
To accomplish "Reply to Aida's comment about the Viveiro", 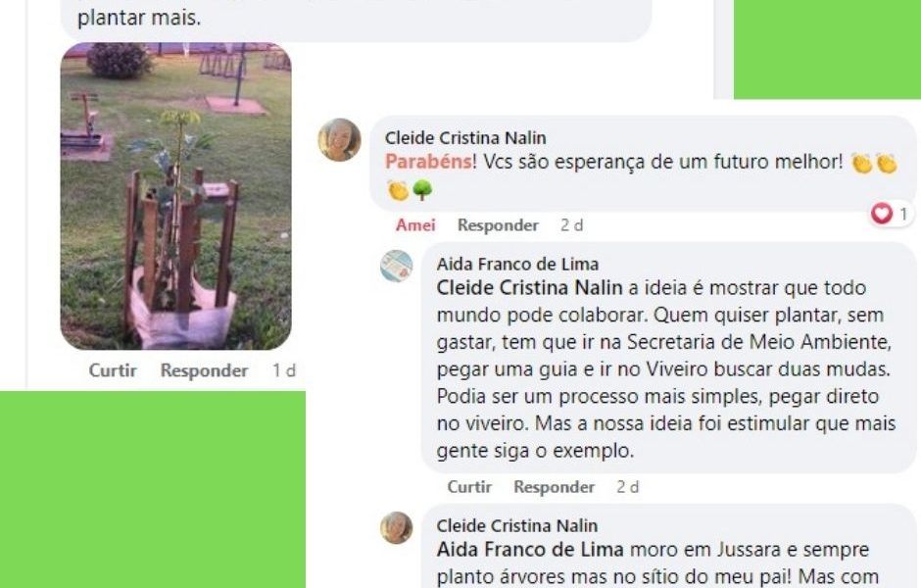I will [x=554, y=487].
